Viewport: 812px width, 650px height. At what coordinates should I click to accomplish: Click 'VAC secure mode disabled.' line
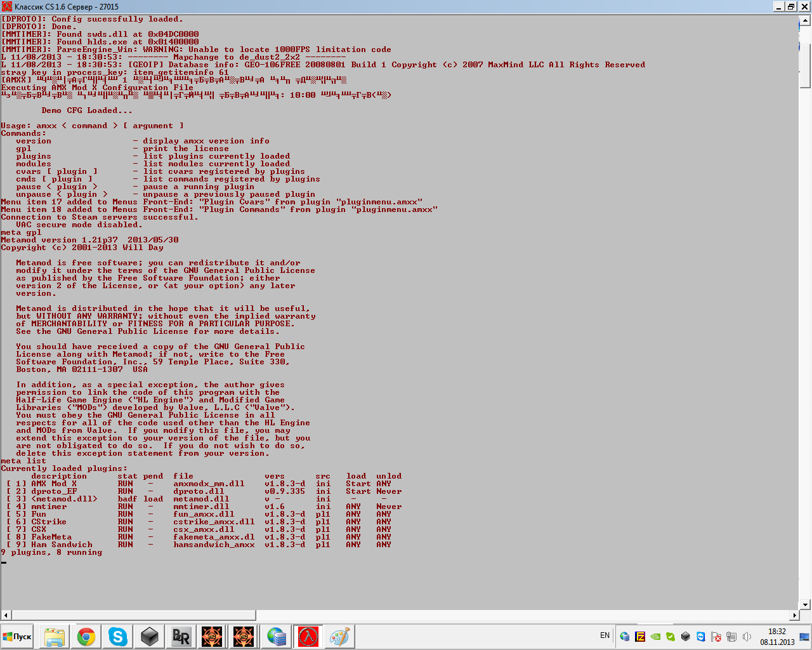point(79,225)
